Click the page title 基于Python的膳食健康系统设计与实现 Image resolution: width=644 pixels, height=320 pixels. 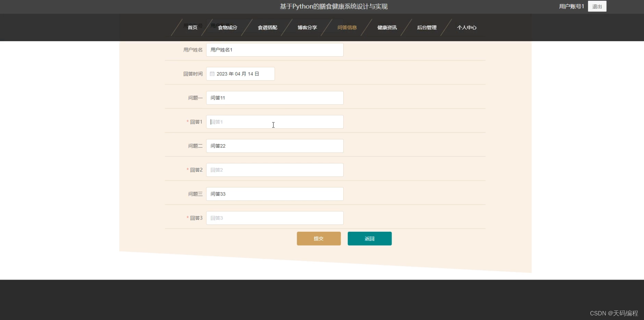click(333, 6)
